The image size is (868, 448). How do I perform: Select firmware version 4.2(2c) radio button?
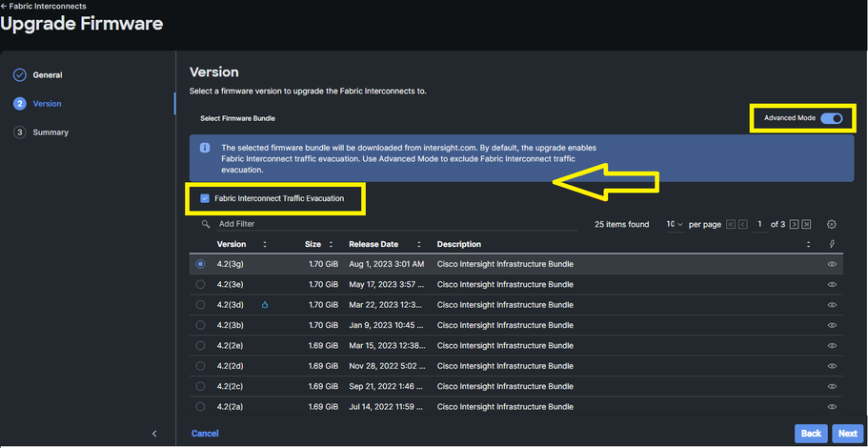tap(200, 386)
